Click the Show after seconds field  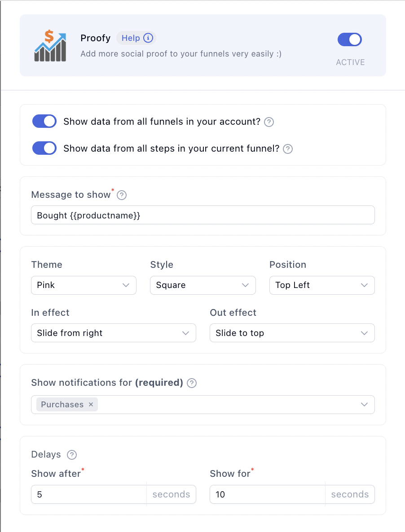88,494
